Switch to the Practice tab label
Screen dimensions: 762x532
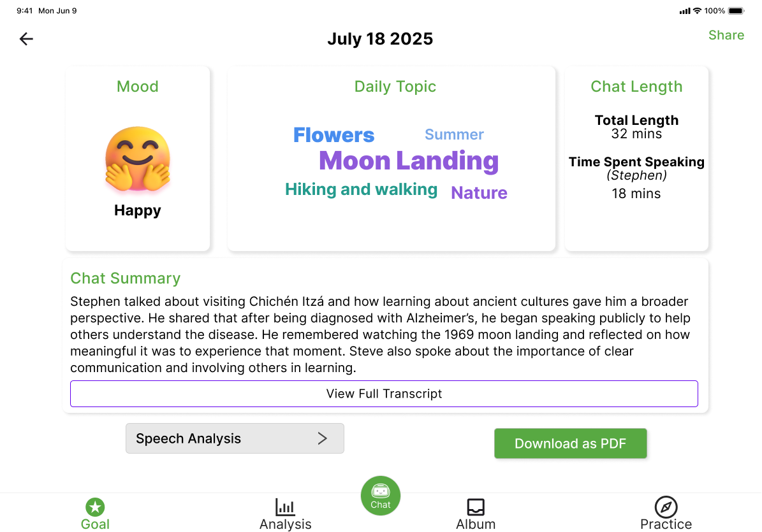(666, 524)
